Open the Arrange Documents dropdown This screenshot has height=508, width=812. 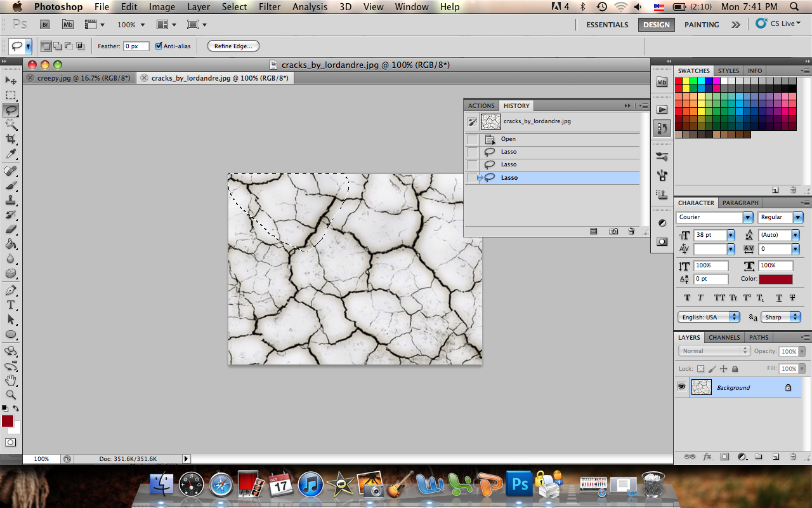click(x=166, y=25)
